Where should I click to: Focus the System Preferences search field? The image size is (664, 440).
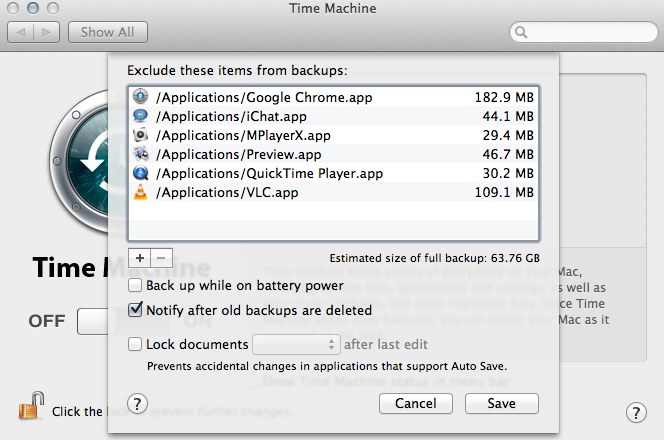click(x=584, y=32)
